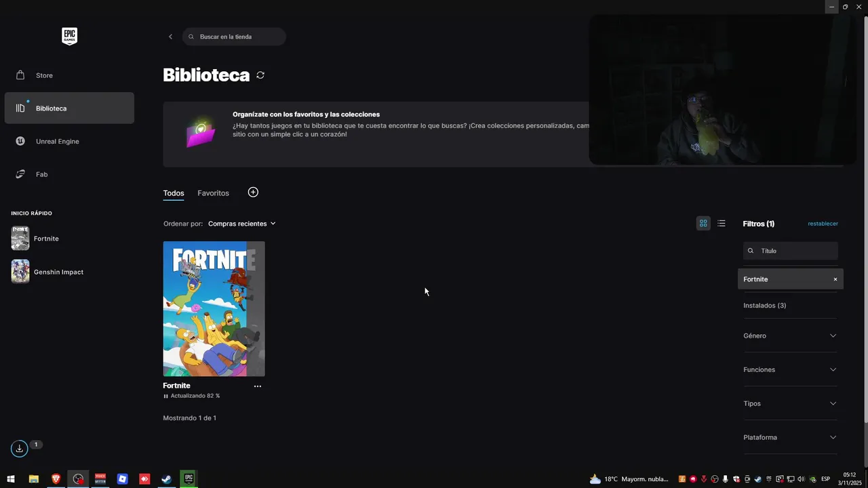
Task: Switch to the Favoritos tab
Action: 213,193
